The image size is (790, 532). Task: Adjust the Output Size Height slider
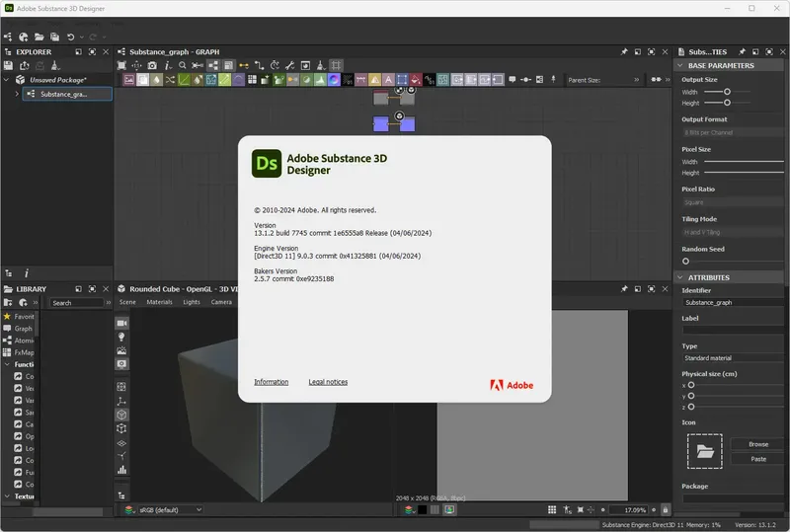[727, 103]
